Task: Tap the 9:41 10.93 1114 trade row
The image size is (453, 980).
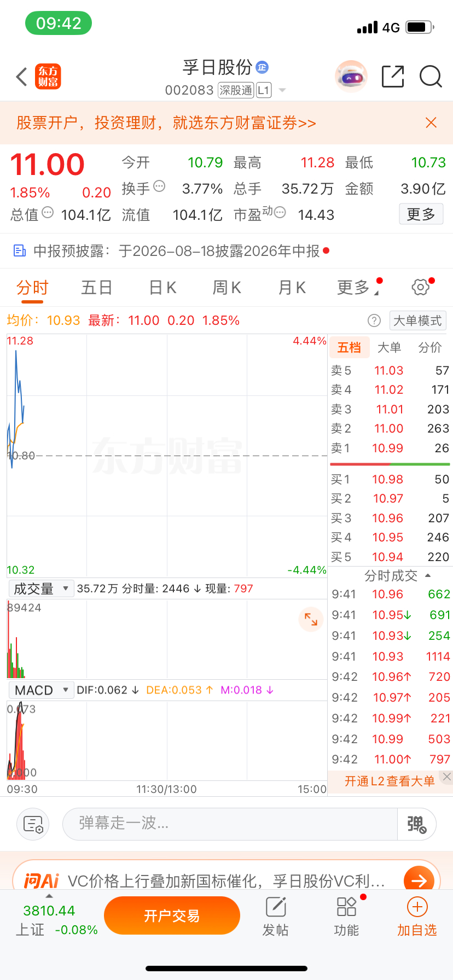Action: point(391,656)
